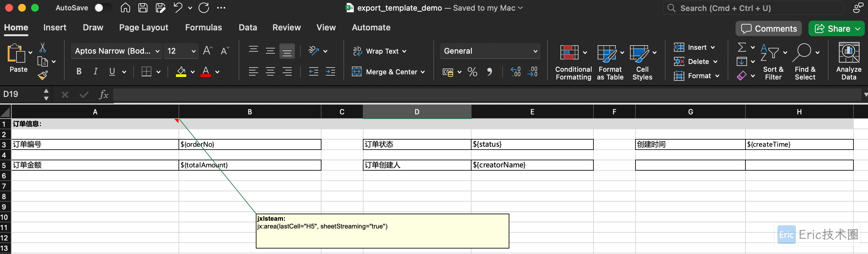This screenshot has width=868, height=254.
Task: Increase decimal places
Action: pyautogui.click(x=515, y=72)
